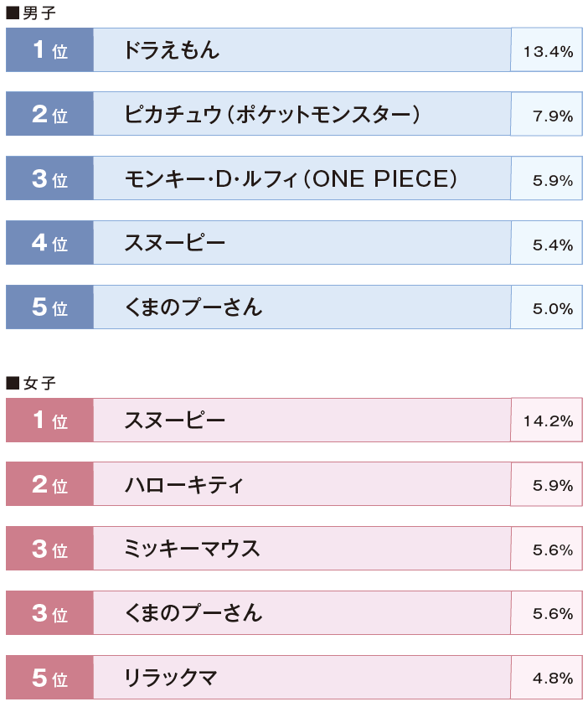
Task: Select the ハローキティ row
Action: pyautogui.click(x=302, y=484)
